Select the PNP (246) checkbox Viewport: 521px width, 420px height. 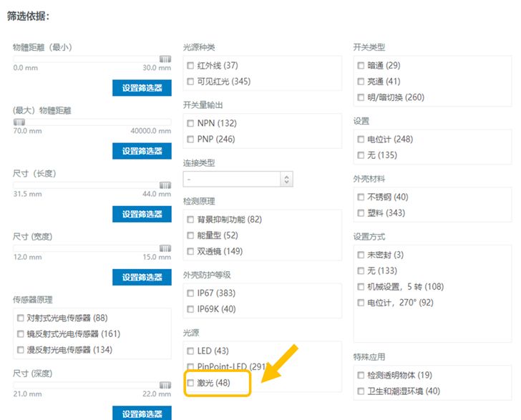[190, 139]
